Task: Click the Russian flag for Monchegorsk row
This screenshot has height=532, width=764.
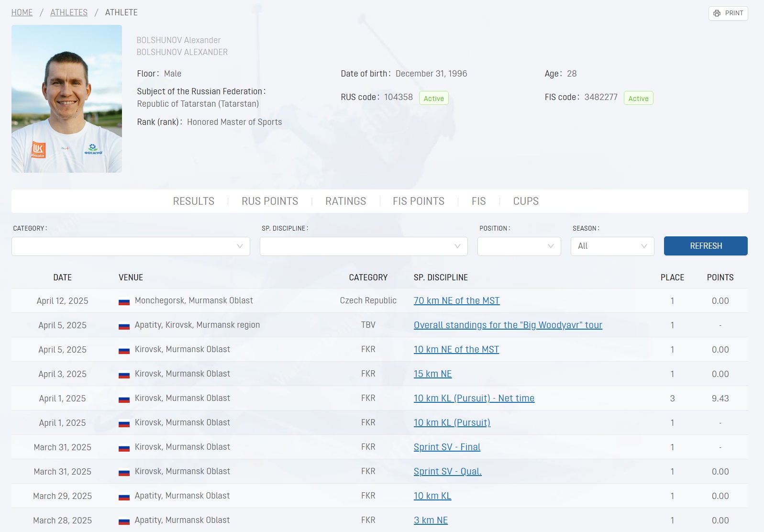Action: pos(124,301)
